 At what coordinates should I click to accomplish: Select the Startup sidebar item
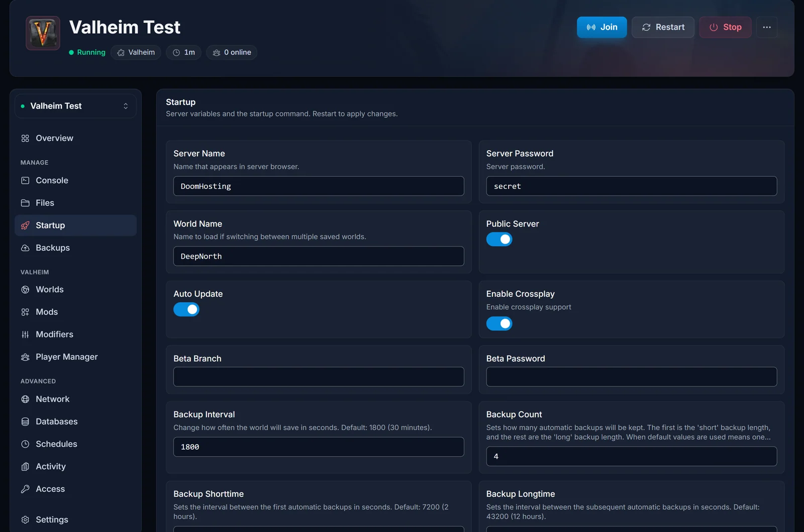click(x=75, y=226)
